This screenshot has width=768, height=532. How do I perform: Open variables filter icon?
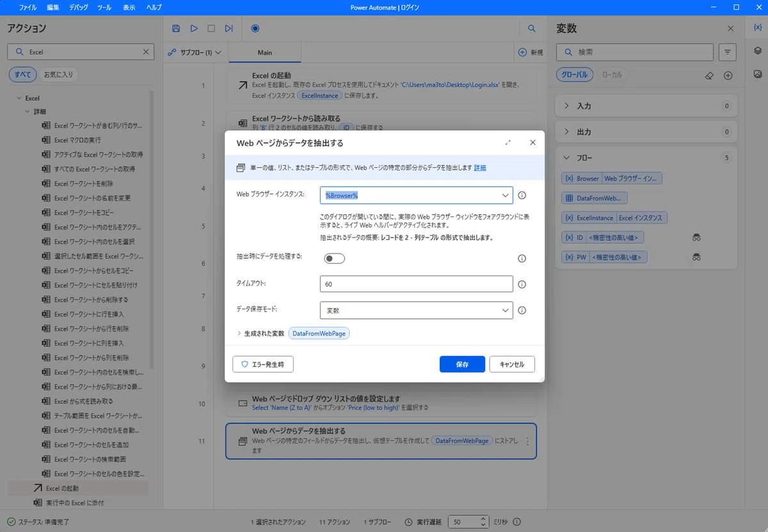pos(727,52)
